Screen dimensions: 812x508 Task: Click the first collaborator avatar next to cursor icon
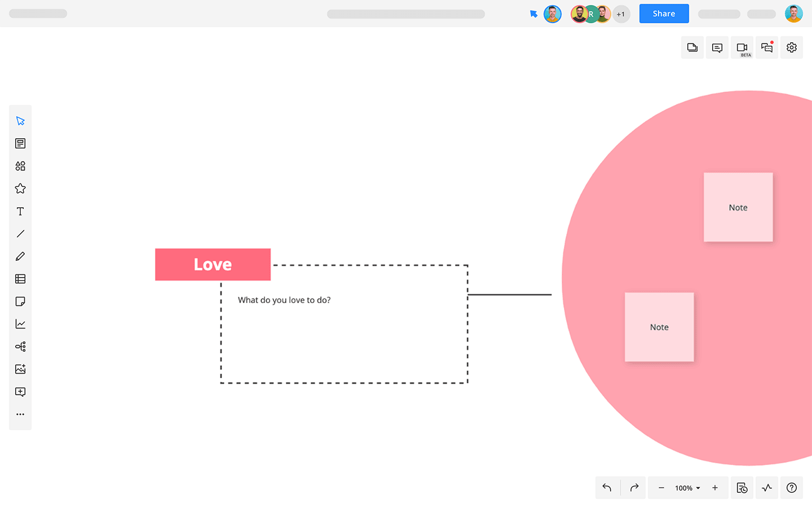[553, 14]
